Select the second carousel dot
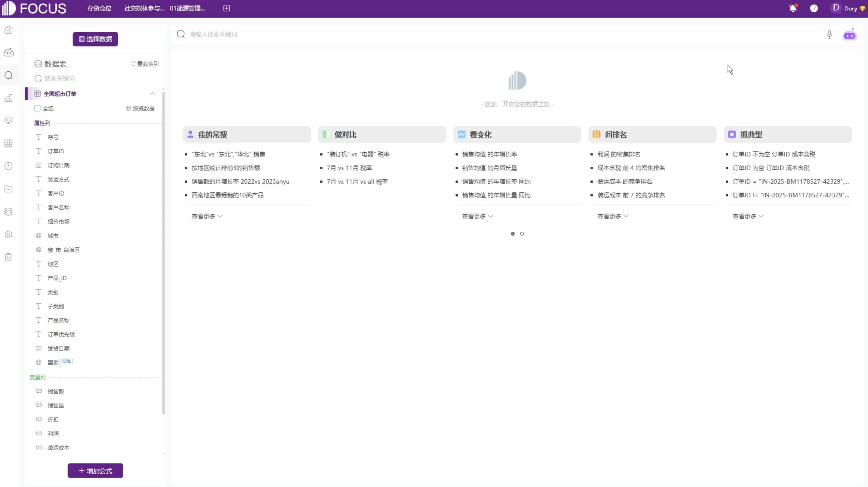Screen dimensions: 868x487 tap(522, 233)
